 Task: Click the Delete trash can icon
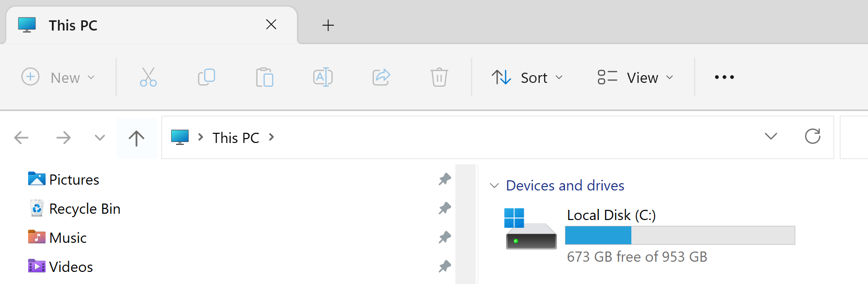point(439,77)
